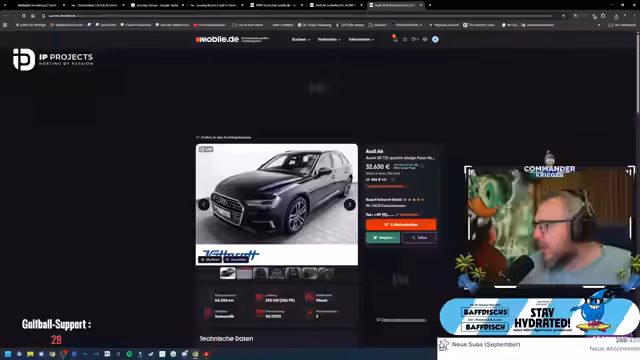Expand the third navigation dropdown in the header

[x=361, y=40]
